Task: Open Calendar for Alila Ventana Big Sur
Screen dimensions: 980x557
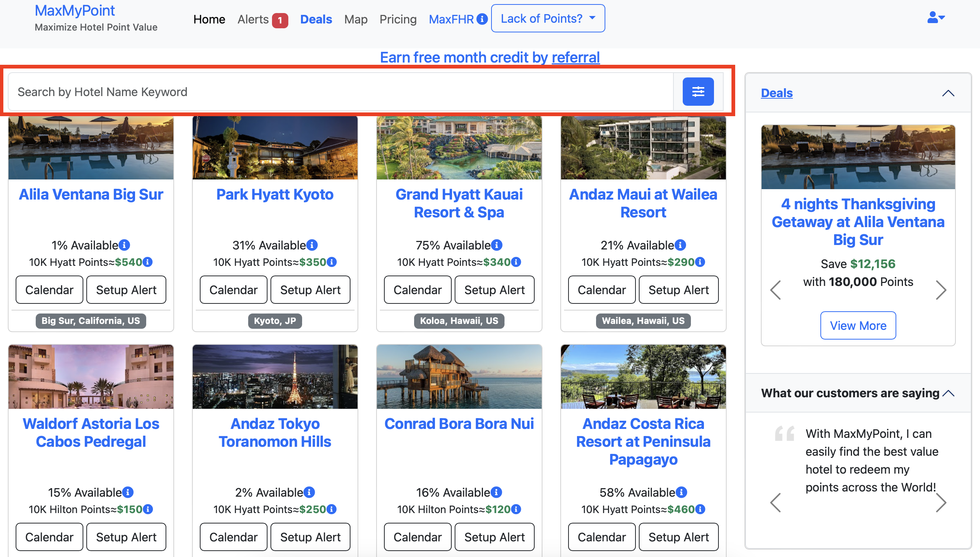Action: coord(49,290)
